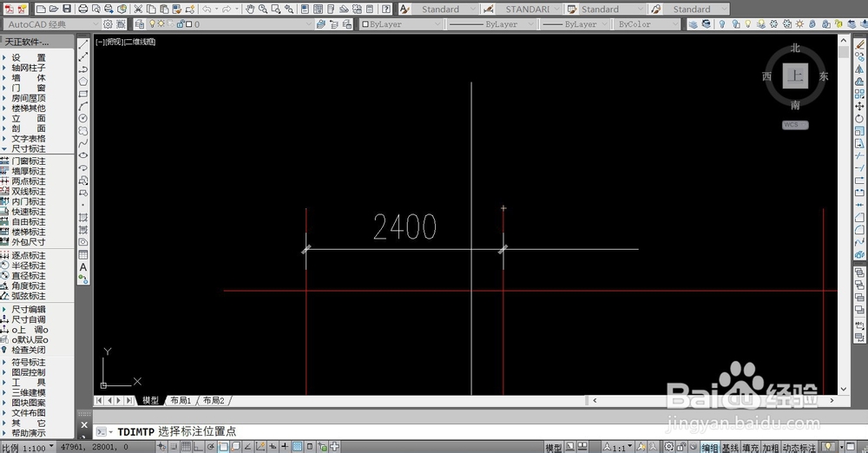
Task: Select 逐点标注 in the side menu
Action: 29,255
